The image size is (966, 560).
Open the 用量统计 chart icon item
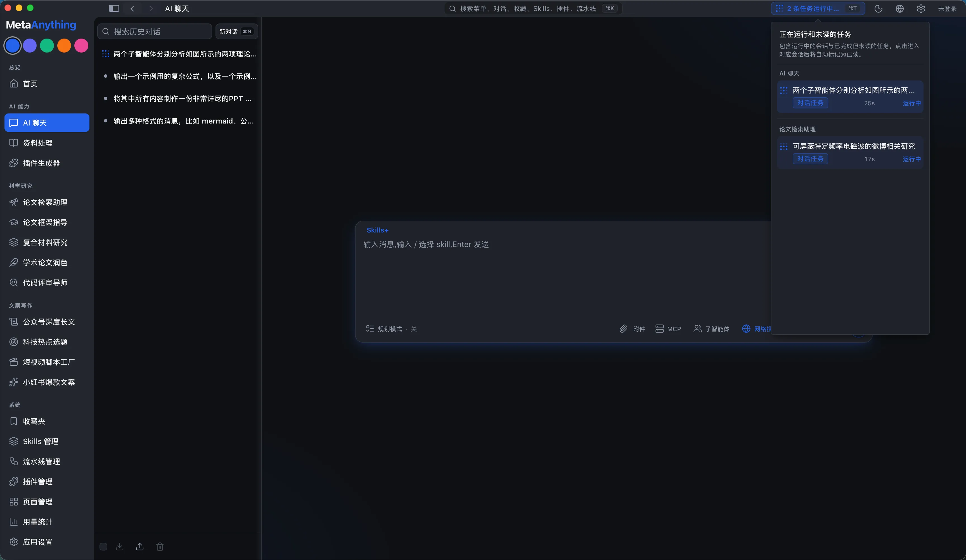coord(47,522)
